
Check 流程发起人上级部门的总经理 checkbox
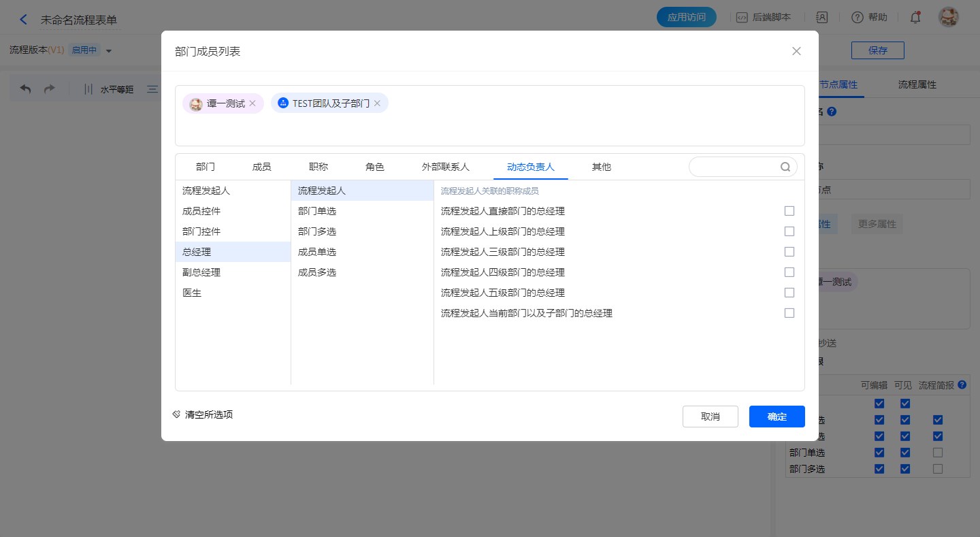click(789, 231)
